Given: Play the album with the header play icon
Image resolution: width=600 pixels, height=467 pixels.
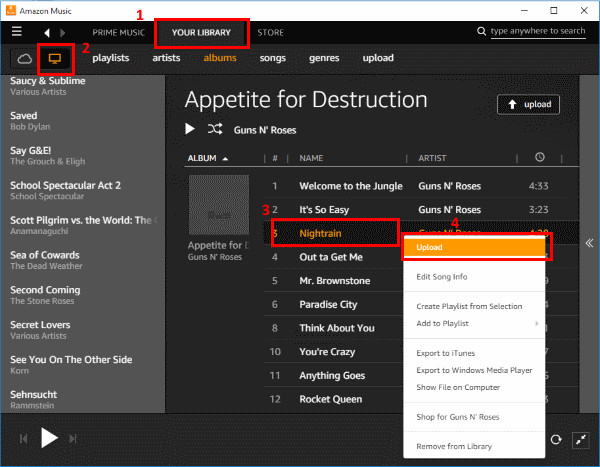Looking at the screenshot, I should pos(191,129).
